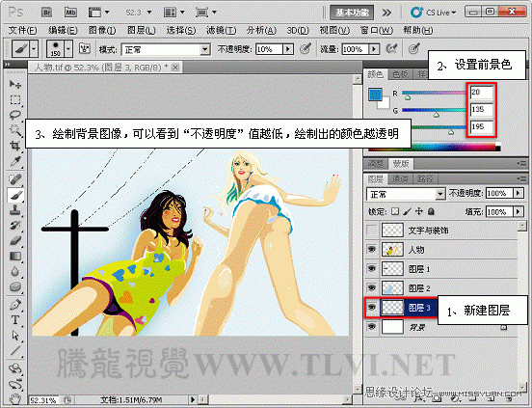Open the 窗口(W) menu
Image resolution: width=532 pixels, height=408 pixels.
click(x=376, y=31)
